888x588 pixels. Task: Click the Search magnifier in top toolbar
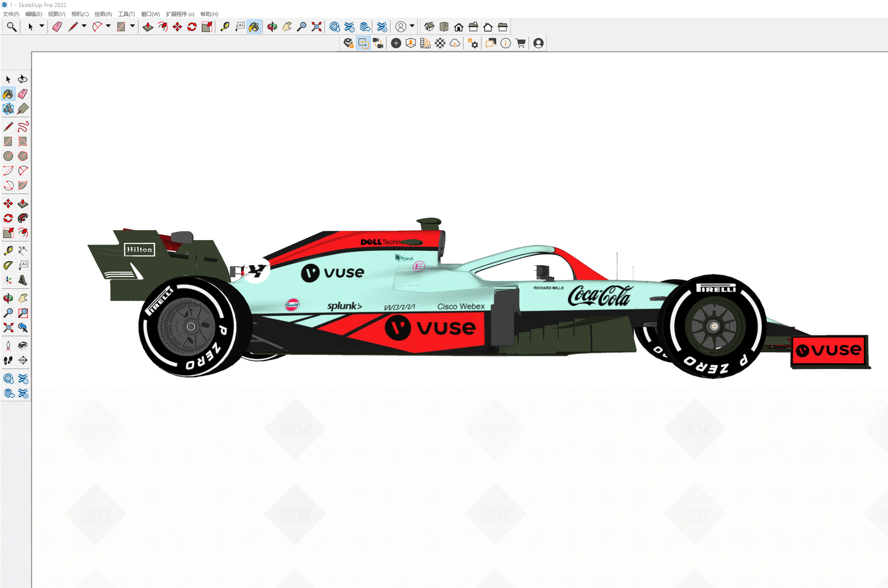tap(11, 27)
